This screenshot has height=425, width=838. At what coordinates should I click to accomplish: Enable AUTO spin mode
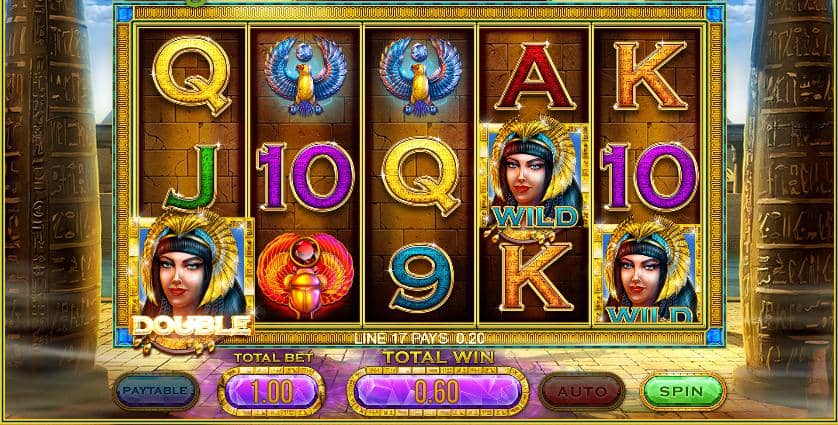pyautogui.click(x=582, y=391)
